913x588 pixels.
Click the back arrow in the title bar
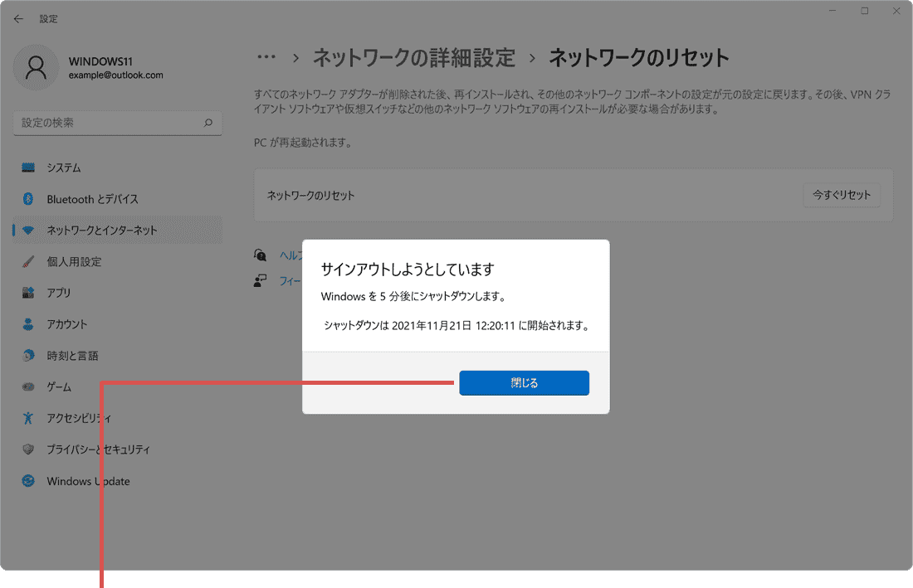pyautogui.click(x=18, y=18)
